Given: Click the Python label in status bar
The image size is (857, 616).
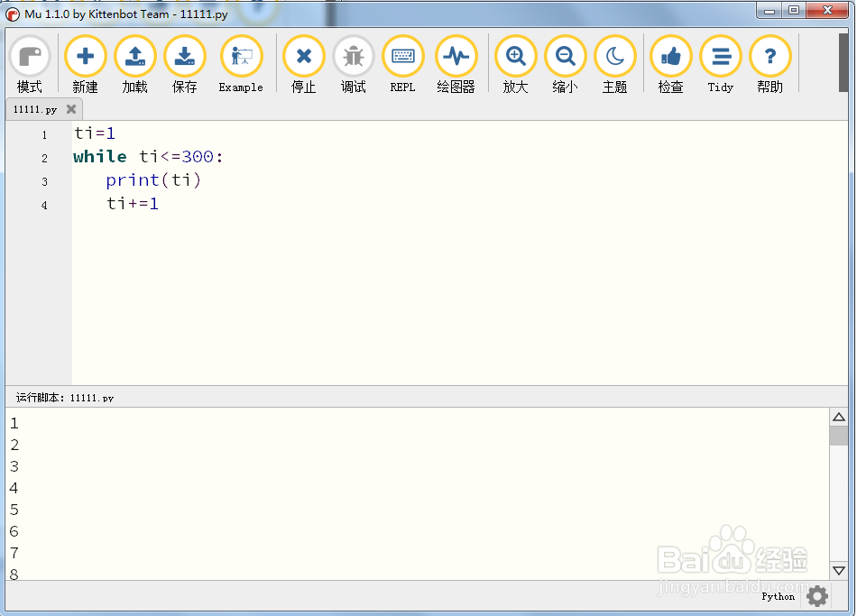Looking at the screenshot, I should 778,596.
